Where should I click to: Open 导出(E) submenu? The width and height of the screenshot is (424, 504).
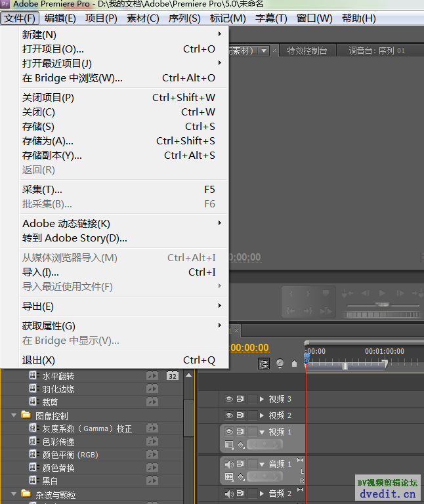[123, 306]
